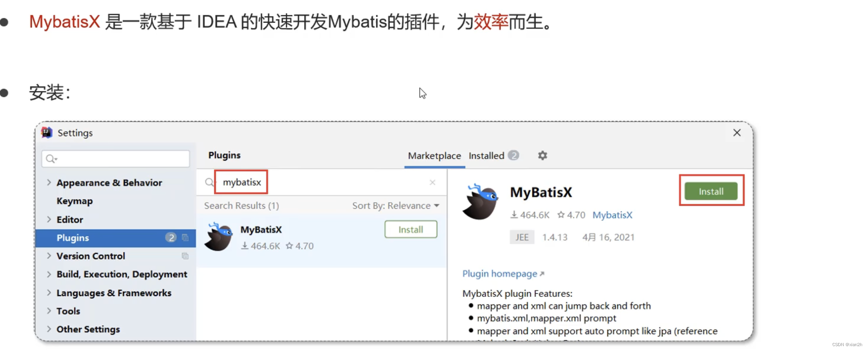
Task: Click the magnifier icon before the mybatisx field
Action: coord(209,182)
